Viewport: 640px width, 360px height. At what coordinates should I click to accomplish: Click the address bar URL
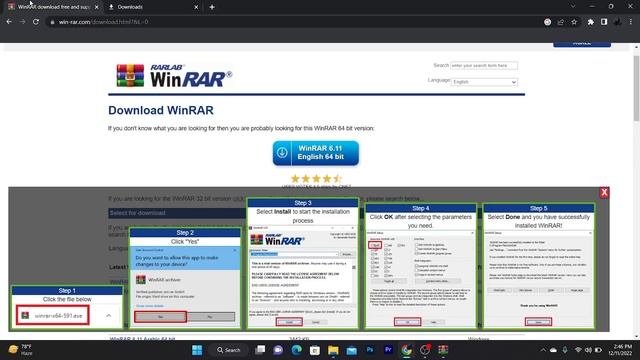103,22
